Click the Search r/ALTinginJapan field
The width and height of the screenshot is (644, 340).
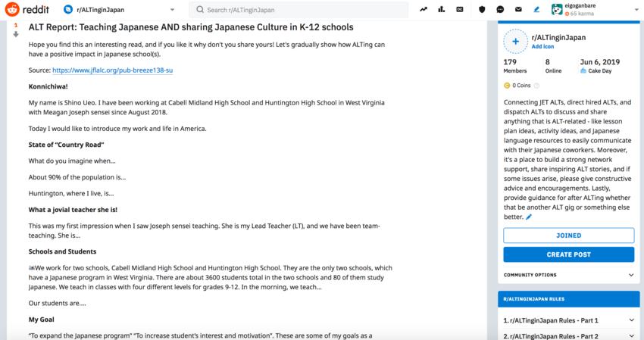[x=299, y=10]
